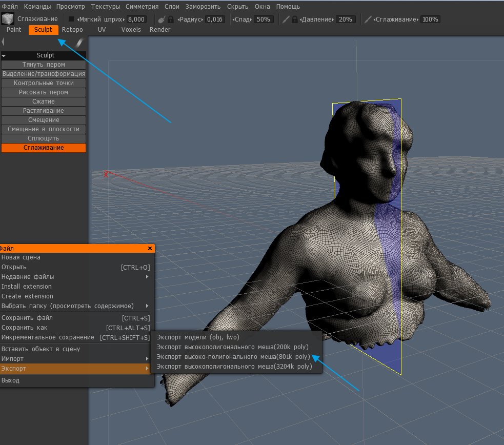This screenshot has height=445, width=504.
Task: Click the cube tool icon beside Сглаживание
Action: pyautogui.click(x=8, y=19)
